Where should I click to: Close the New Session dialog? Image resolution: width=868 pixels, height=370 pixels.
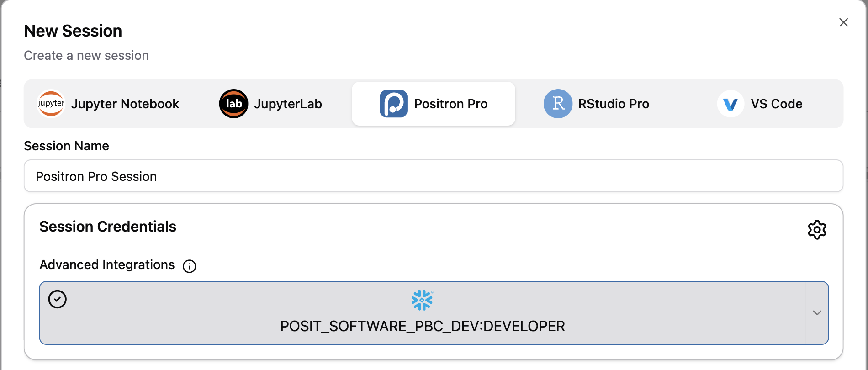point(843,22)
